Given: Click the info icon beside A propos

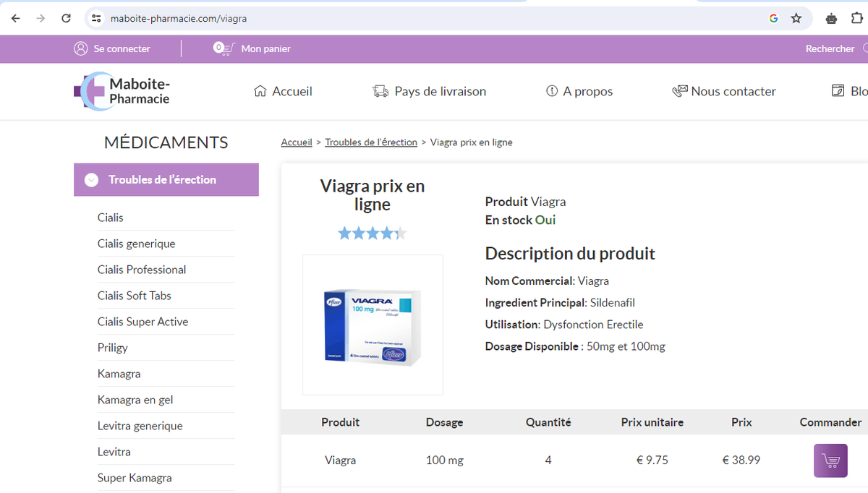Looking at the screenshot, I should click(x=552, y=91).
